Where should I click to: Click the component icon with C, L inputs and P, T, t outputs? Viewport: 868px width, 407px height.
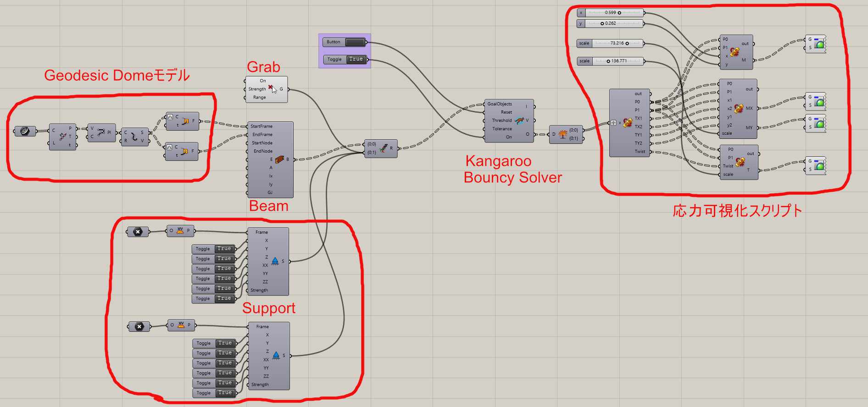pos(63,136)
